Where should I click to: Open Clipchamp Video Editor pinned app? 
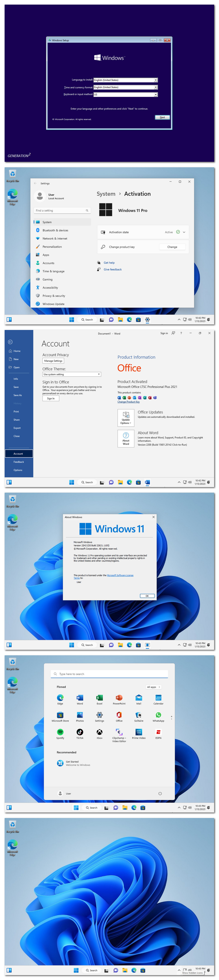pyautogui.click(x=119, y=735)
